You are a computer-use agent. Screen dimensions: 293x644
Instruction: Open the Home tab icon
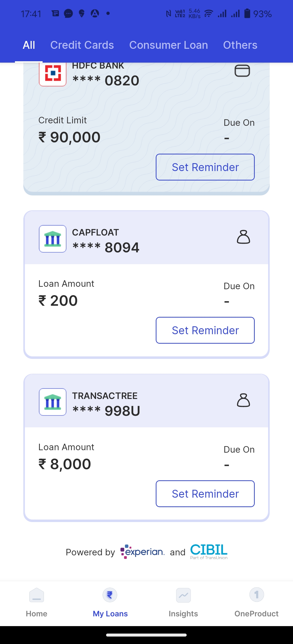click(x=37, y=595)
